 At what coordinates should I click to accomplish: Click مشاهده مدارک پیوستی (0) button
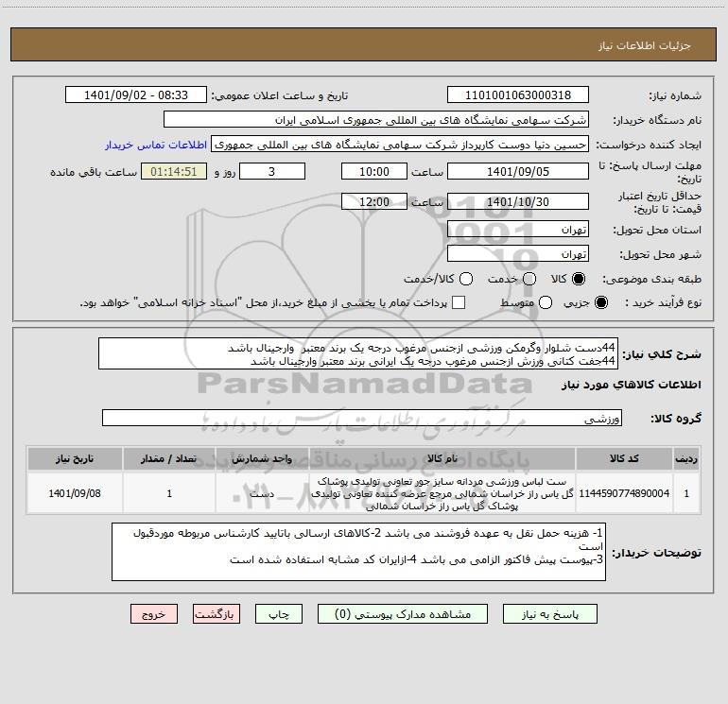(x=403, y=614)
